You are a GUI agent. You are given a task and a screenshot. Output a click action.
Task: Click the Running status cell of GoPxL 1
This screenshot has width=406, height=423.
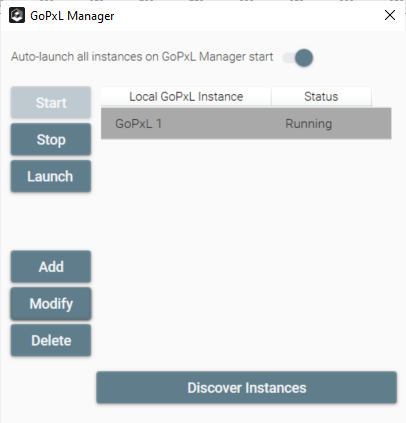(x=309, y=124)
